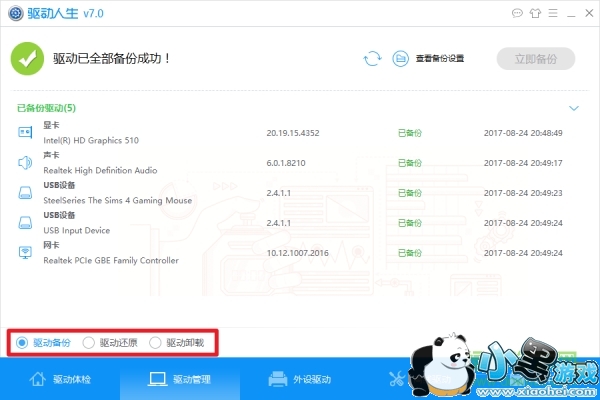Click the backup folder settings icon
600x400 pixels.
point(401,59)
